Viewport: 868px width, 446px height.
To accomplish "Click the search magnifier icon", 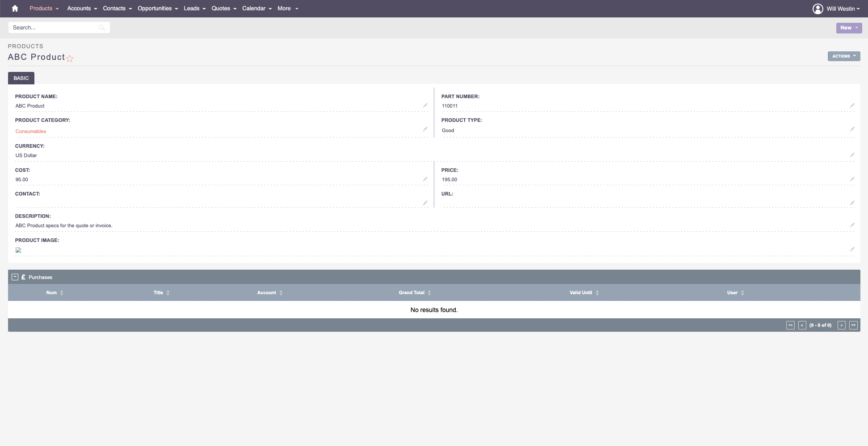I will pos(102,28).
